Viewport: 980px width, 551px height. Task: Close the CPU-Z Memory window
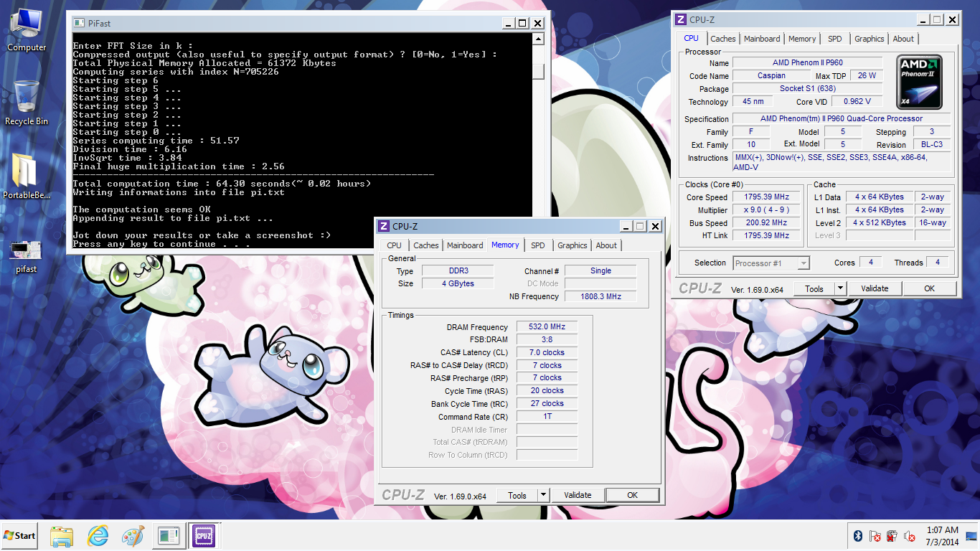pos(655,226)
